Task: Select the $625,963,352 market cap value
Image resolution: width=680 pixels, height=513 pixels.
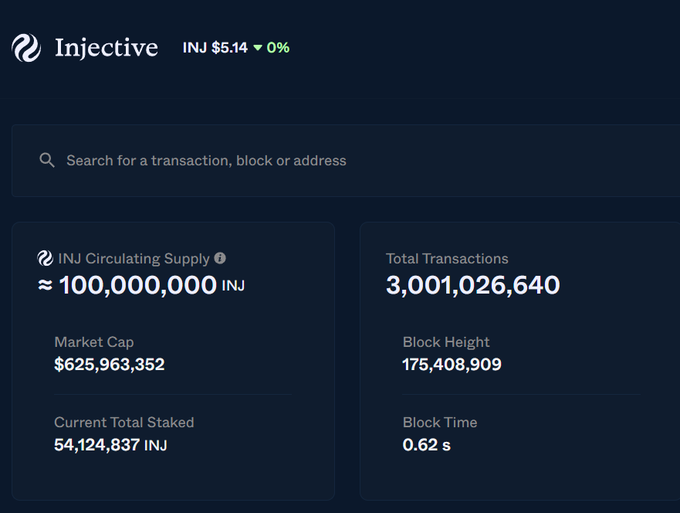Action: click(x=109, y=364)
